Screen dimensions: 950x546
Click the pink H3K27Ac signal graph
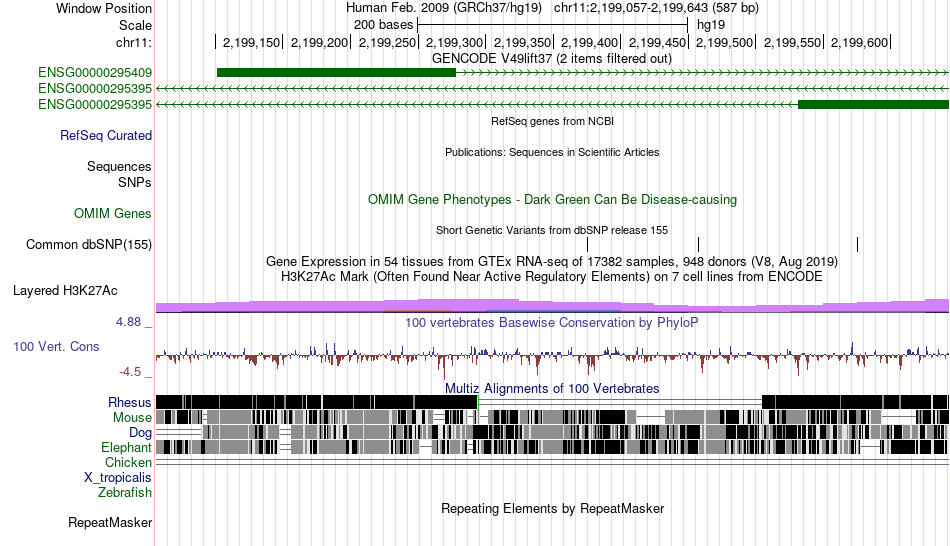(x=553, y=306)
